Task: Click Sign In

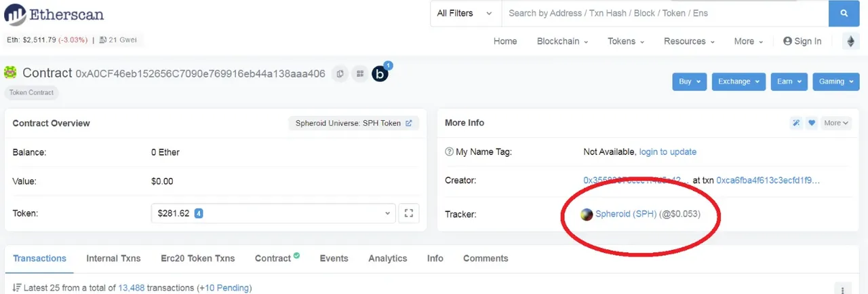Action: (802, 41)
